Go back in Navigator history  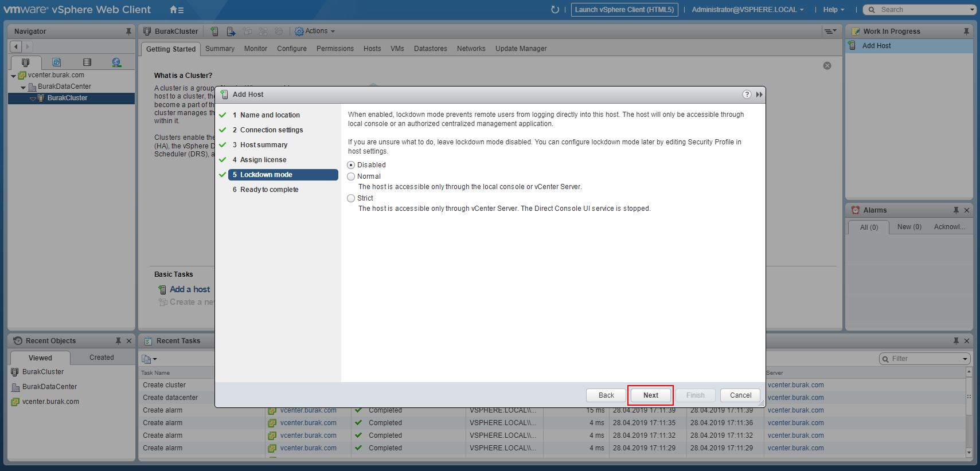(x=16, y=46)
